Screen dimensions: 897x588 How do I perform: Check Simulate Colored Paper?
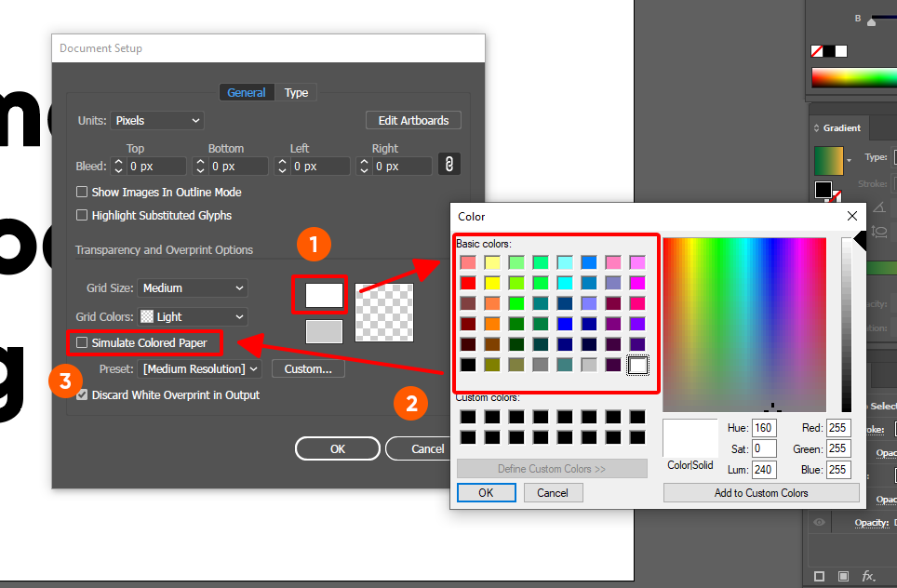[x=82, y=342]
